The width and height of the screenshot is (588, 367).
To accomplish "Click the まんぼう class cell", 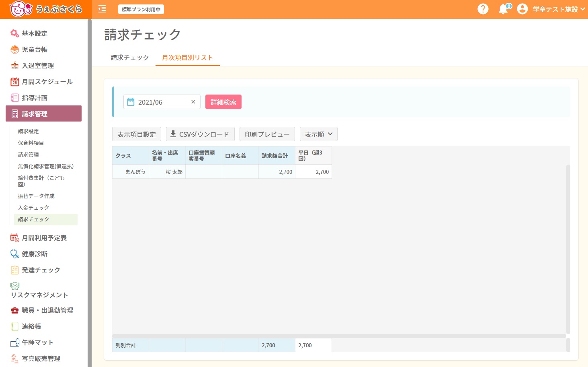I will click(x=131, y=172).
